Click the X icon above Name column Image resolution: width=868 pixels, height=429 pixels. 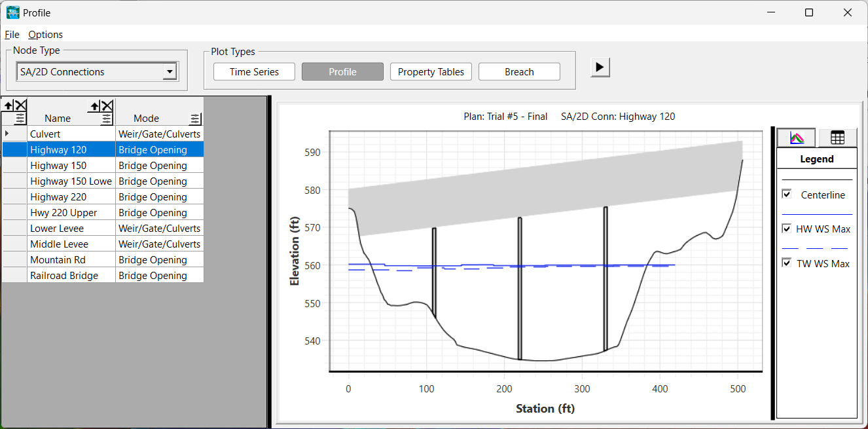pos(107,105)
